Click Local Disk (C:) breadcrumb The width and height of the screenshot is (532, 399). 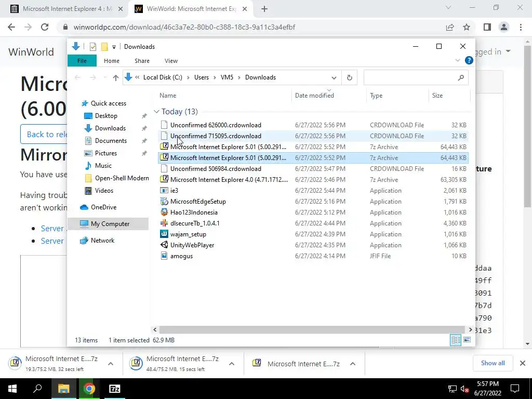[163, 77]
